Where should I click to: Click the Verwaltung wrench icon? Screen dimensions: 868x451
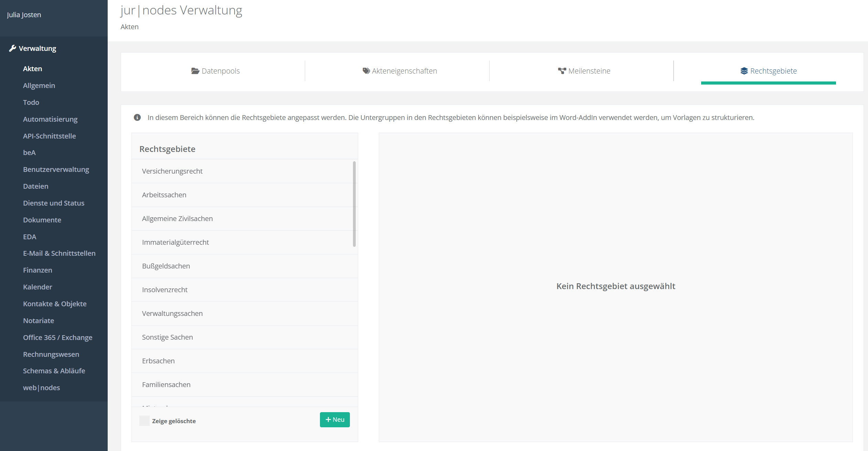13,48
